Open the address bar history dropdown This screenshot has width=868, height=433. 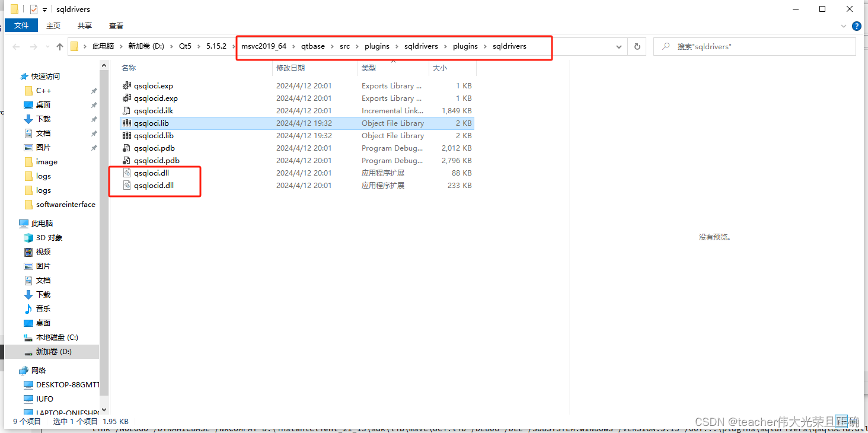coord(619,46)
